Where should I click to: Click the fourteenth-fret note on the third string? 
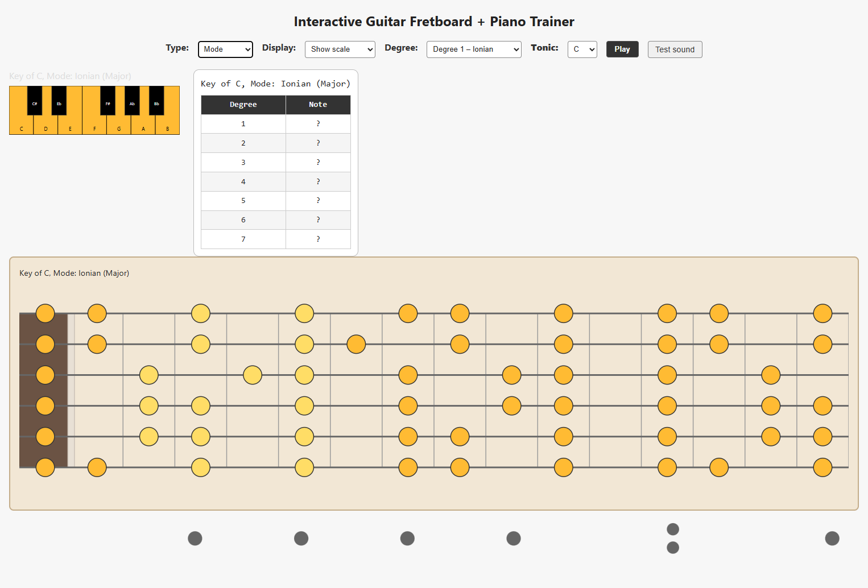point(771,375)
